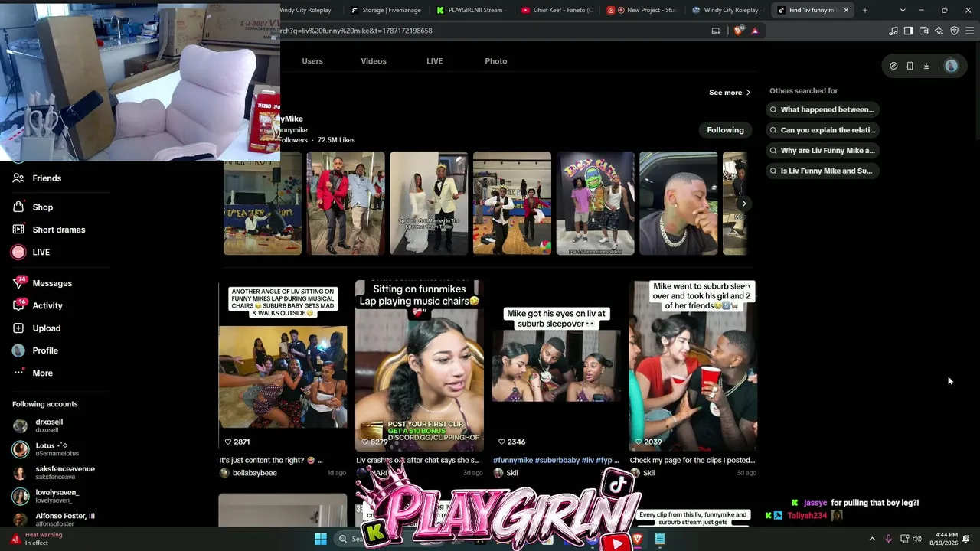
Task: Click the TikTok coins icon in top-right pill
Action: [893, 66]
